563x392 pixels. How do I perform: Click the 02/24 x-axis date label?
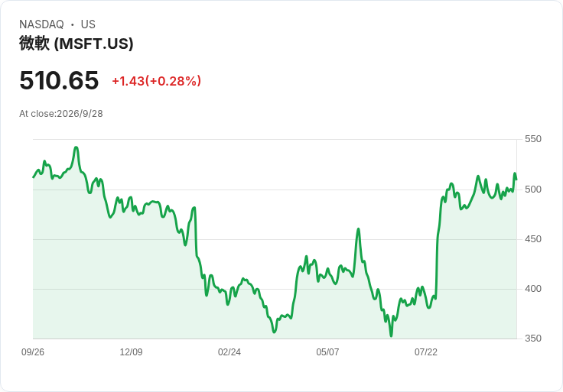229,352
